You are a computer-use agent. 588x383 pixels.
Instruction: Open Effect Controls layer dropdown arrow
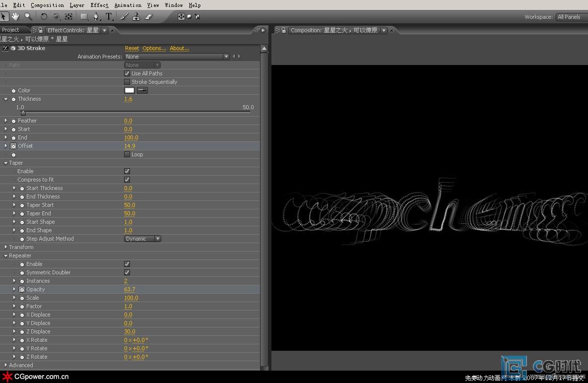click(x=105, y=30)
